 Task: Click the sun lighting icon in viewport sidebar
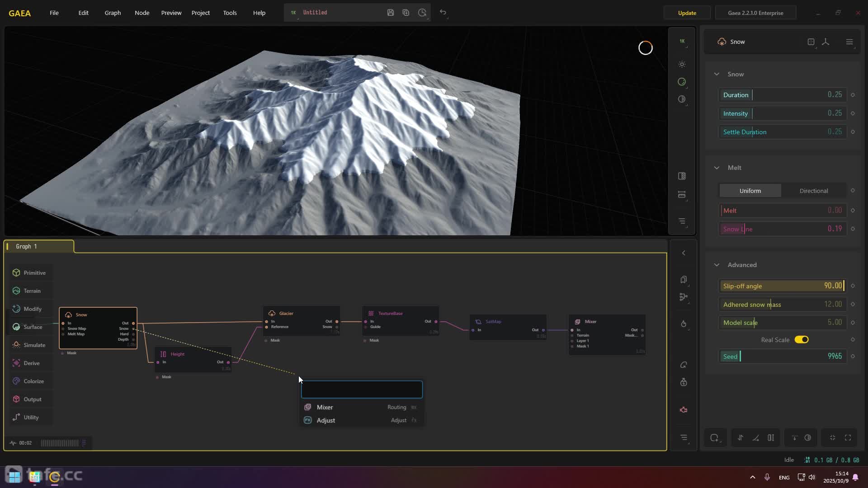click(682, 65)
